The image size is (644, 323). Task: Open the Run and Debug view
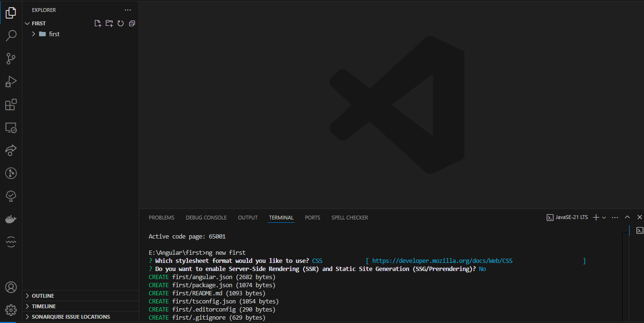pos(11,82)
